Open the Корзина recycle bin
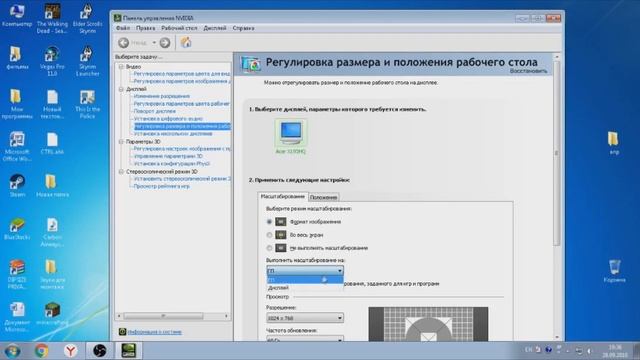 click(x=614, y=271)
